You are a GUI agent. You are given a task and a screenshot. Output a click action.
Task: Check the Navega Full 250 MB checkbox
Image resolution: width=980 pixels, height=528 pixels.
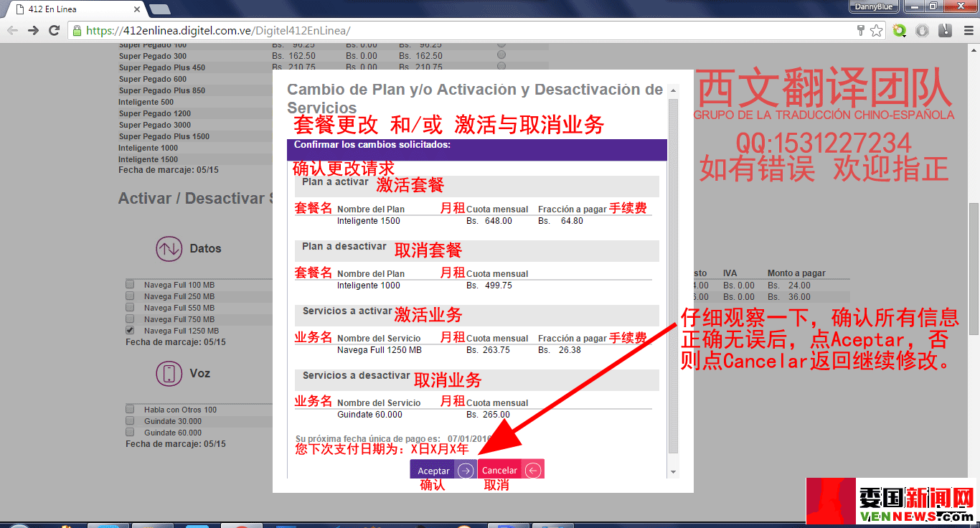130,296
